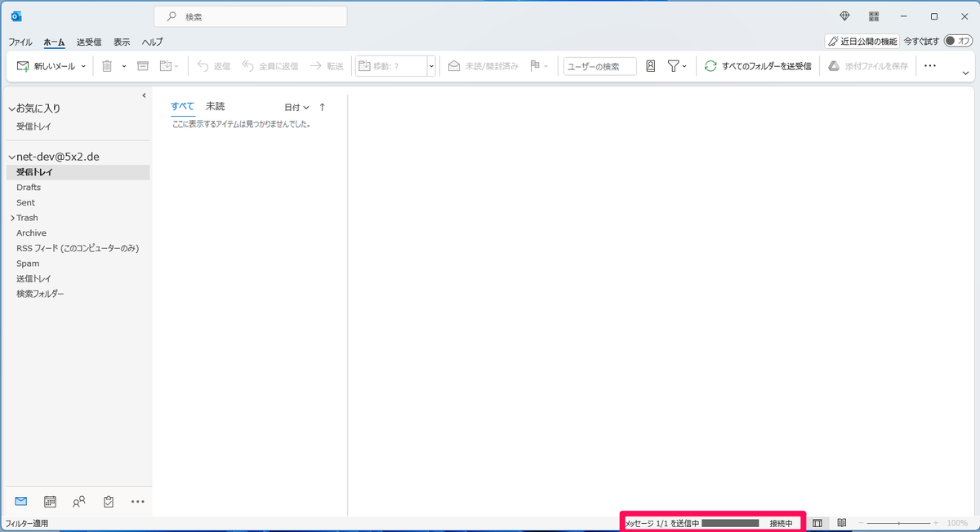980x532 pixels.
Task: Expand the ribbon display options chevron
Action: coord(966,73)
